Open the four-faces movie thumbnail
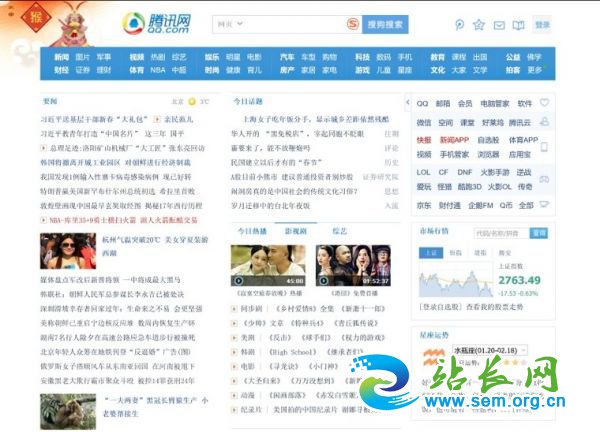This screenshot has width=600, height=432. point(353,265)
